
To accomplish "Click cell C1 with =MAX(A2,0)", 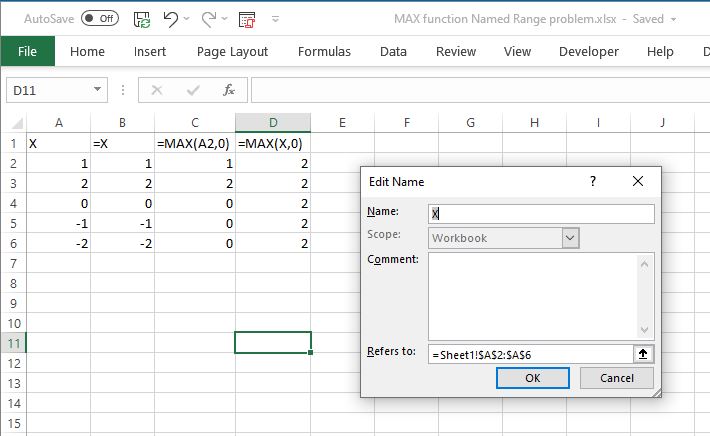I will click(x=195, y=144).
